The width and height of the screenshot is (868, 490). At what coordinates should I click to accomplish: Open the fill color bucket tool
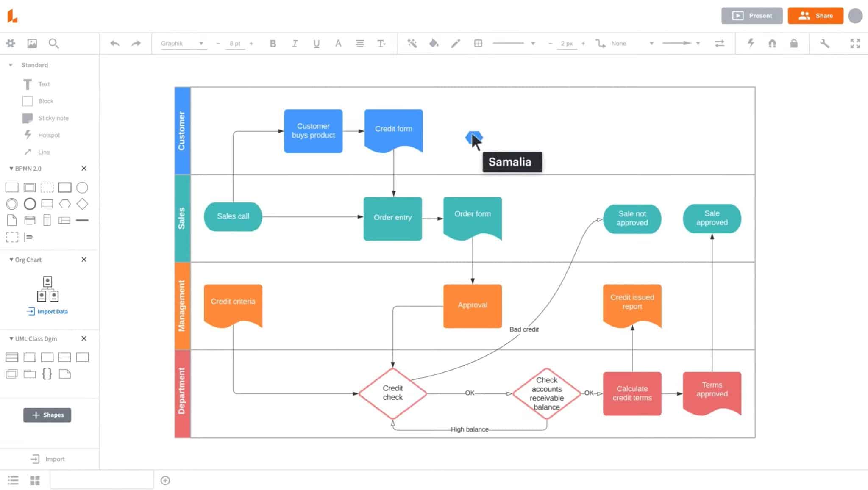pos(434,43)
